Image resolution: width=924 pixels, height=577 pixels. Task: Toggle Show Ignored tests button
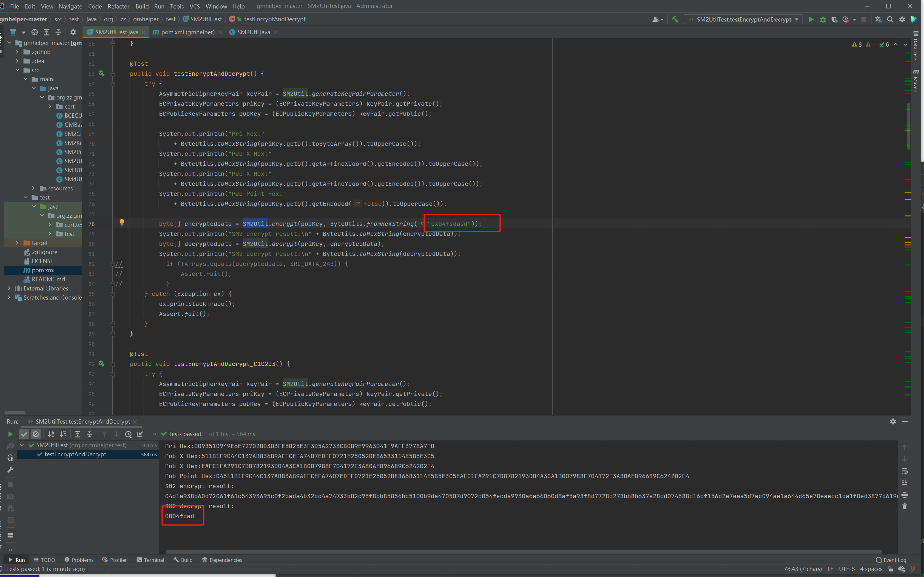pyautogui.click(x=36, y=434)
